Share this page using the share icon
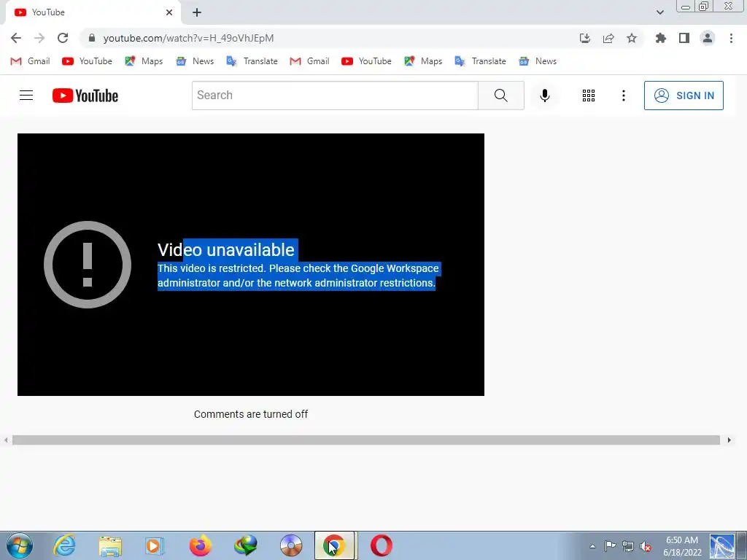747x560 pixels. pyautogui.click(x=608, y=38)
